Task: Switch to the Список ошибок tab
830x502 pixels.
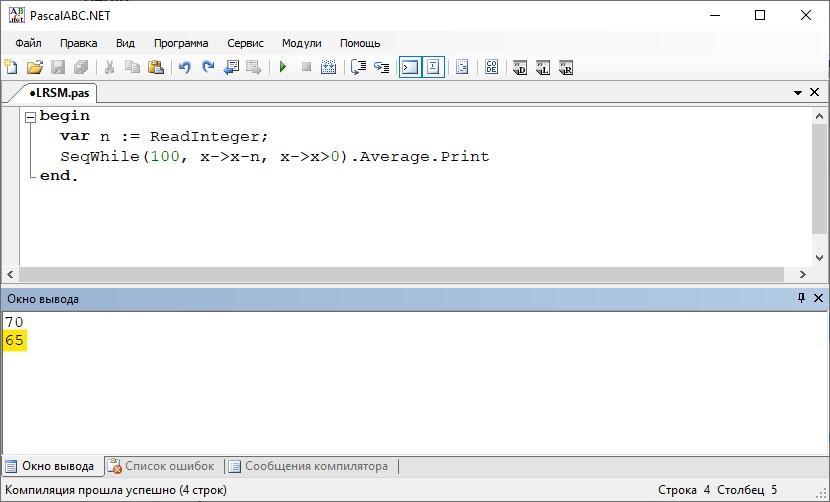Action: tap(161, 467)
